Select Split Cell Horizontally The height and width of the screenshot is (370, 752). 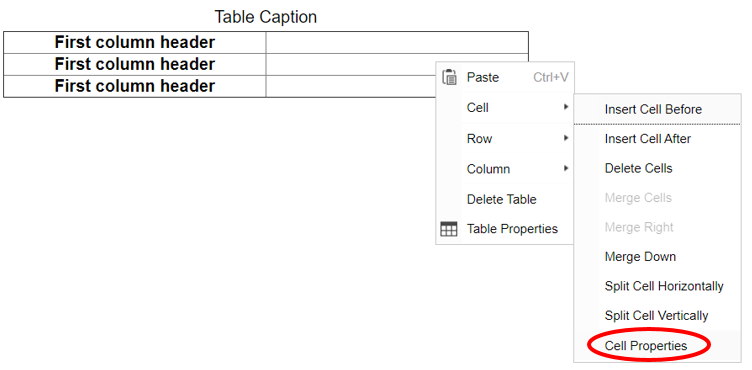(x=664, y=286)
